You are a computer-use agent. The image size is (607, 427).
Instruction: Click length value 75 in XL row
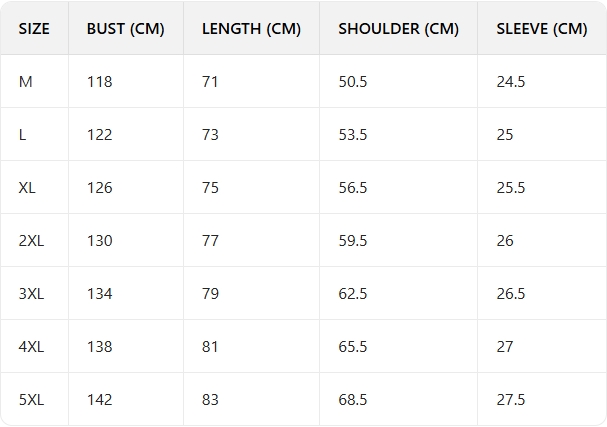point(210,188)
